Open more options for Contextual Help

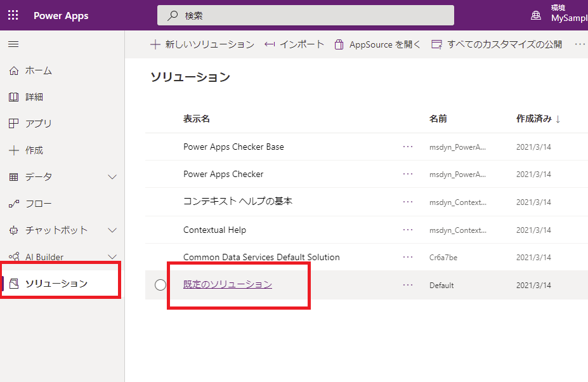pos(408,230)
